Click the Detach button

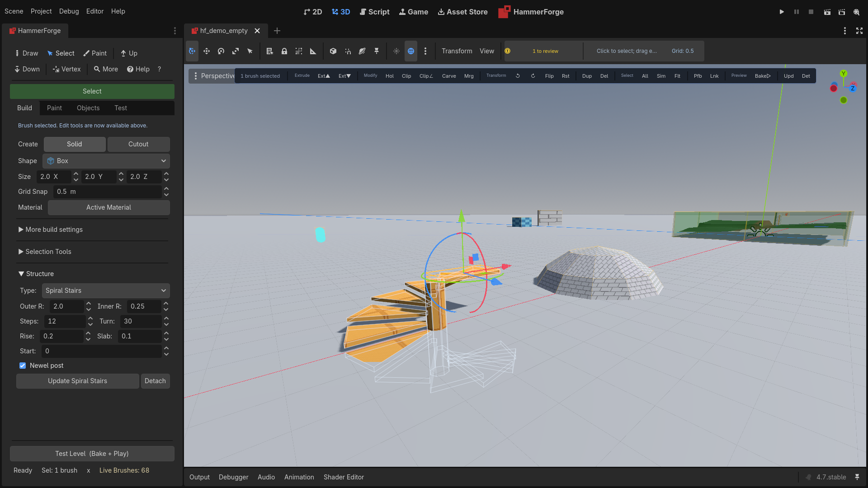pyautogui.click(x=155, y=381)
